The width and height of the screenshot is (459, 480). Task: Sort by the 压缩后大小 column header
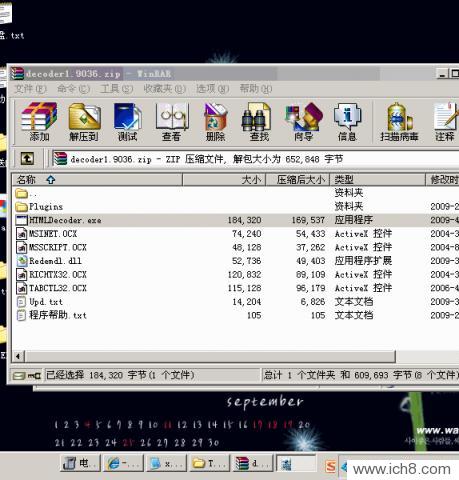[x=297, y=180]
